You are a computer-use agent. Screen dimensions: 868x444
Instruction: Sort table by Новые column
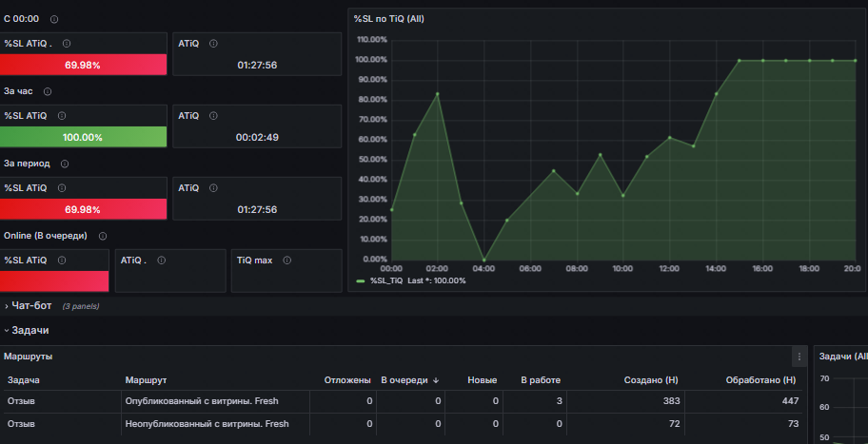tap(483, 380)
